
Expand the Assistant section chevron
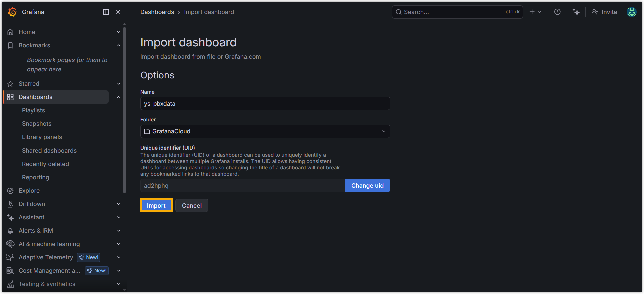[x=119, y=217]
